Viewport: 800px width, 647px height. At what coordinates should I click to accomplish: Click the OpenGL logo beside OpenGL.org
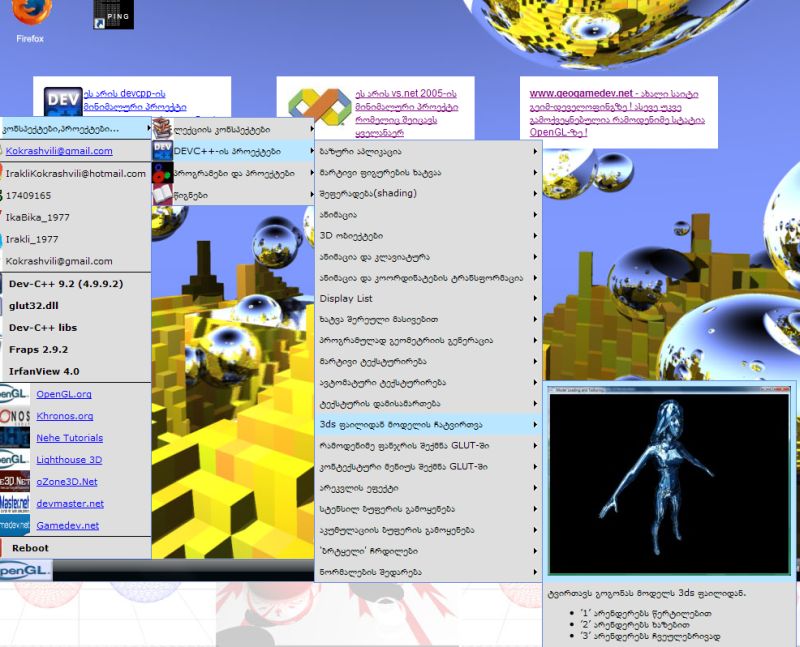tap(15, 394)
